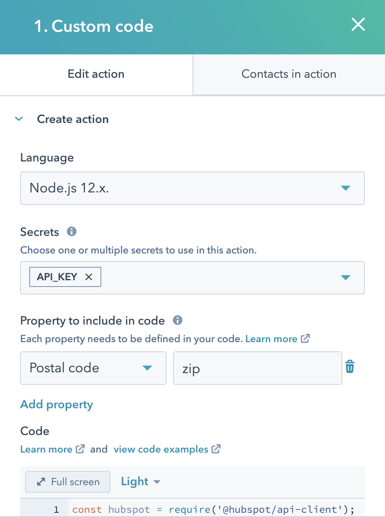Image resolution: width=385 pixels, height=517 pixels.
Task: Open the view code examples link
Action: click(x=167, y=449)
